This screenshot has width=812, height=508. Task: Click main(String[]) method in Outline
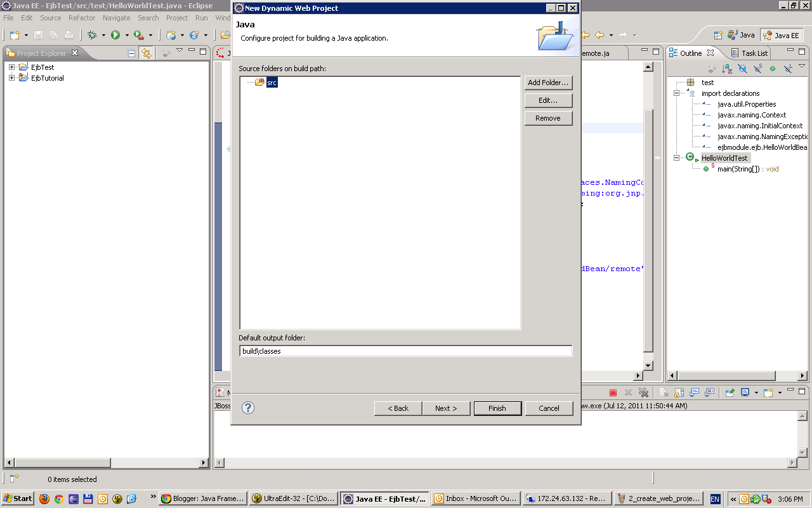pos(748,169)
